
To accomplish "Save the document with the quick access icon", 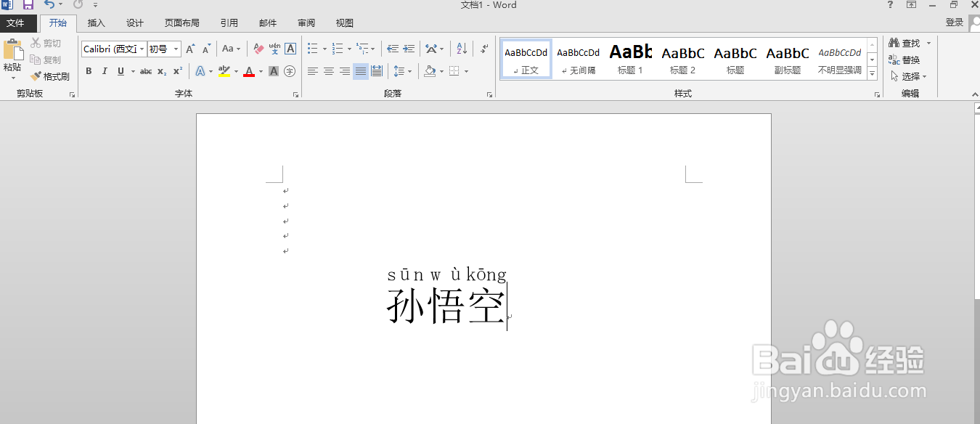I will tap(28, 5).
